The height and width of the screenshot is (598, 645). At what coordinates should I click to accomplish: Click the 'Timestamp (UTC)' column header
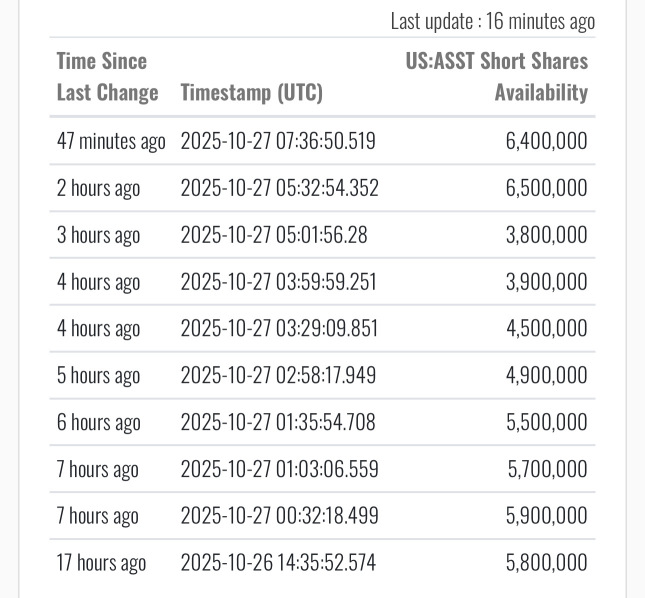pyautogui.click(x=251, y=93)
